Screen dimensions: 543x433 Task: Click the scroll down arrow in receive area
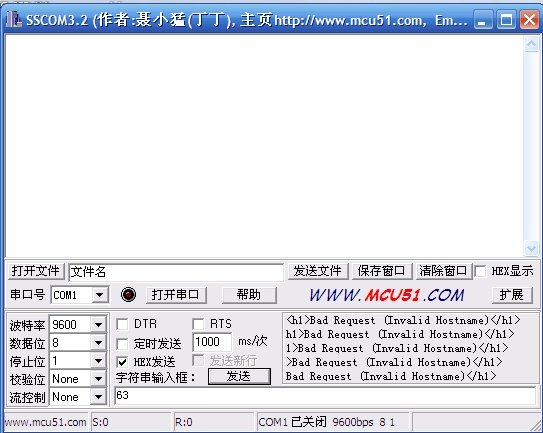click(x=531, y=248)
